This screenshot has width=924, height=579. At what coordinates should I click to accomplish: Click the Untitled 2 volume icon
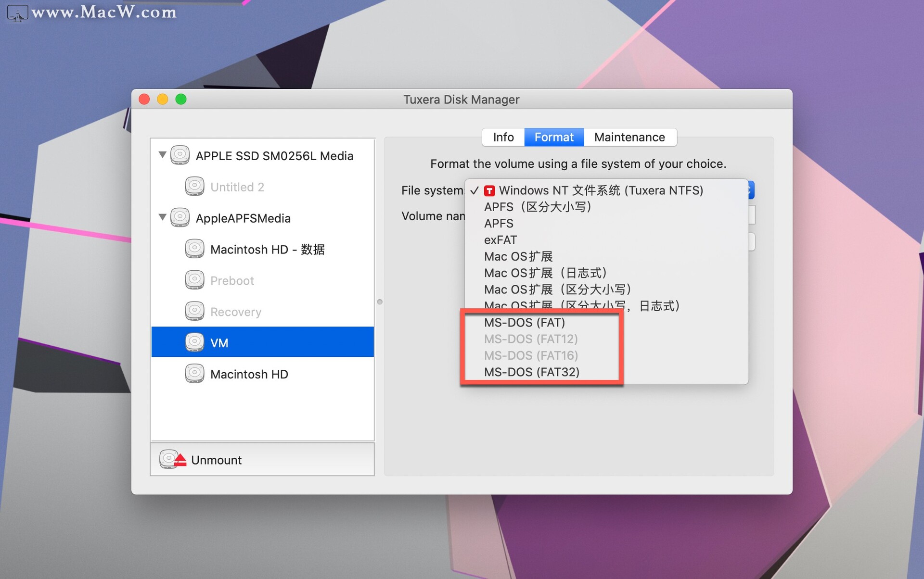194,187
